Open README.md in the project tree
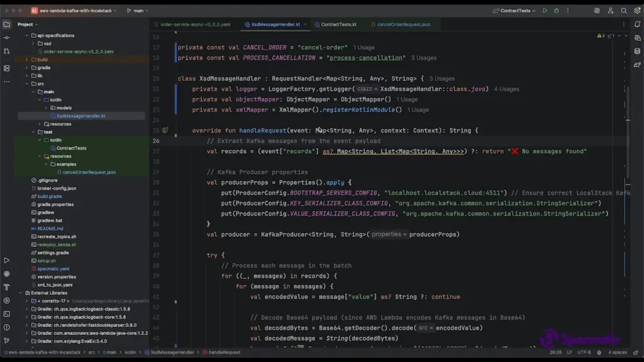This screenshot has height=362, width=644. pyautogui.click(x=50, y=229)
